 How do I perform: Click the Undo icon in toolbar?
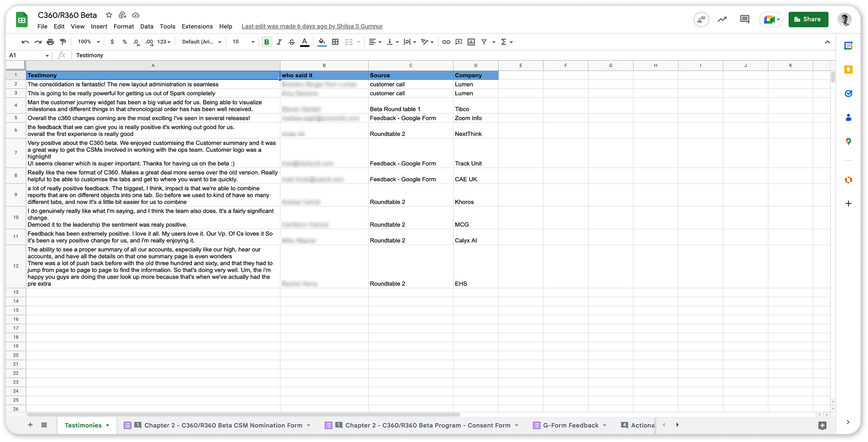click(25, 42)
